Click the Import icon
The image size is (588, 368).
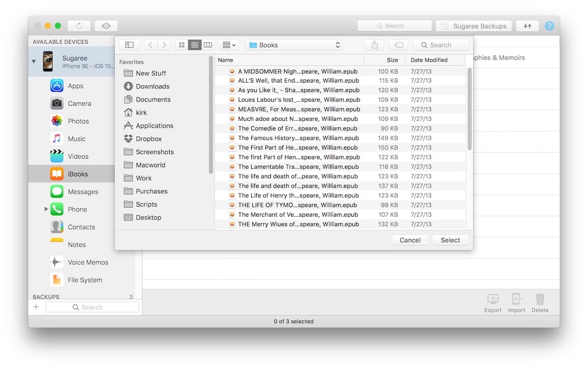pos(517,303)
